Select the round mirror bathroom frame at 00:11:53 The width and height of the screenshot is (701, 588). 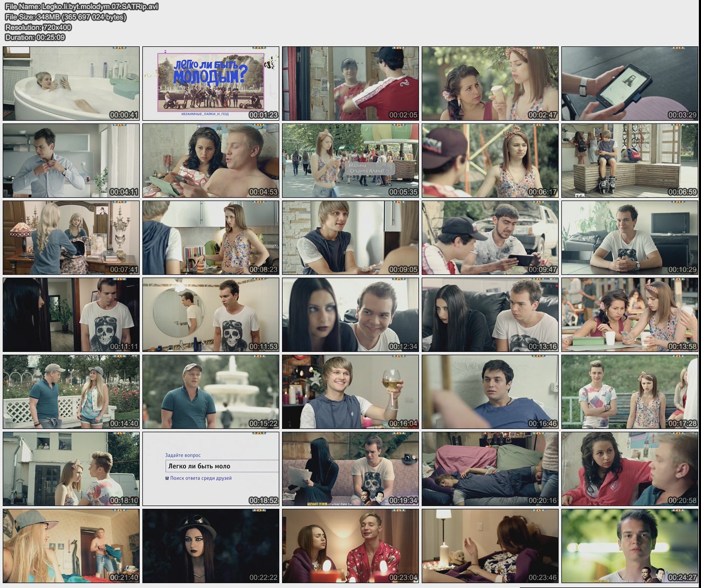[x=211, y=315]
